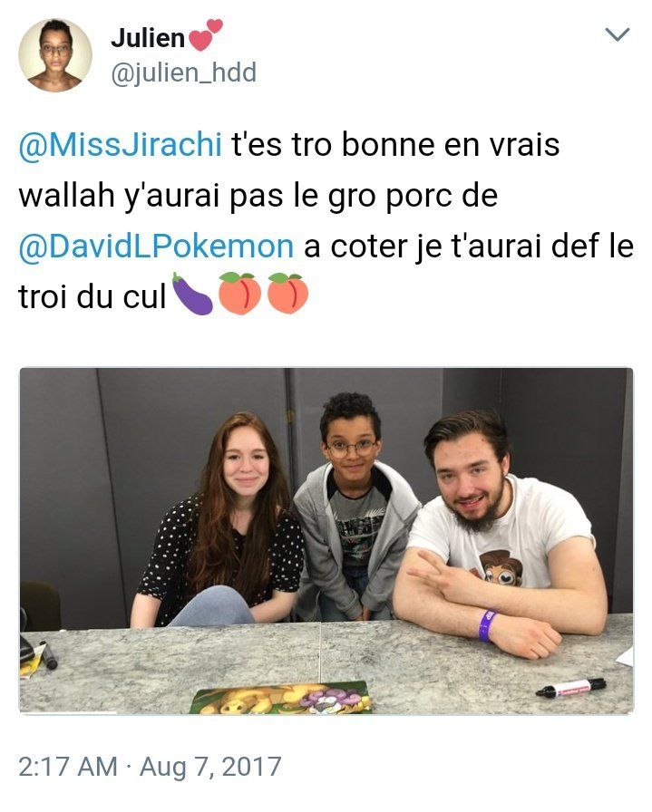Click the pink hearts emoji beside Julien
This screenshot has width=652, height=812.
205,34
